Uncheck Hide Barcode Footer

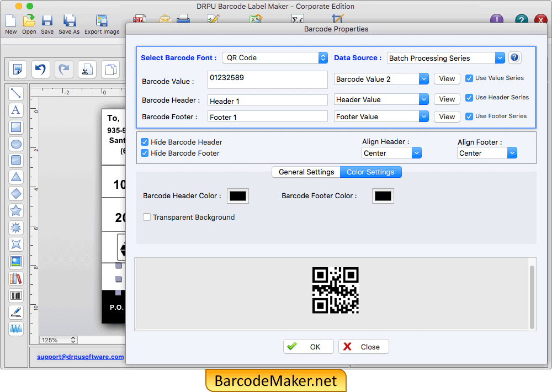point(144,153)
